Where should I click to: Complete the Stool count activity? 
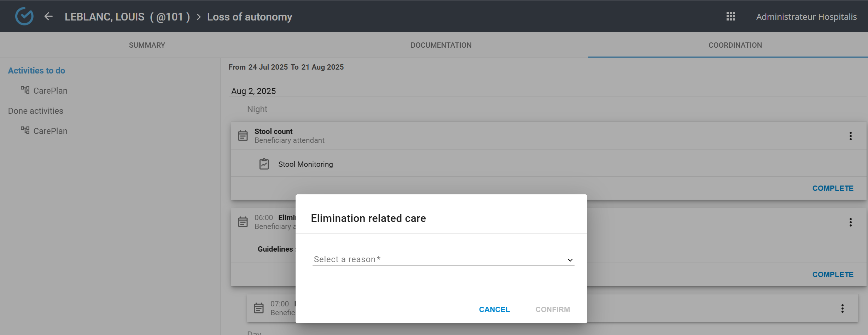click(833, 188)
